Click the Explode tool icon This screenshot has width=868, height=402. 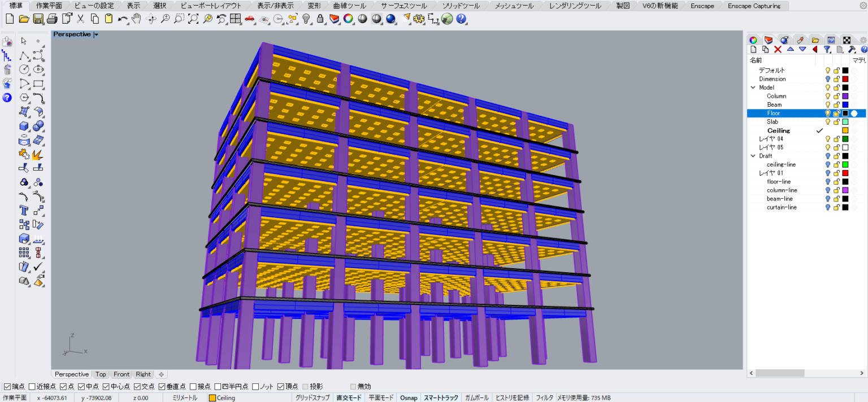tap(38, 154)
